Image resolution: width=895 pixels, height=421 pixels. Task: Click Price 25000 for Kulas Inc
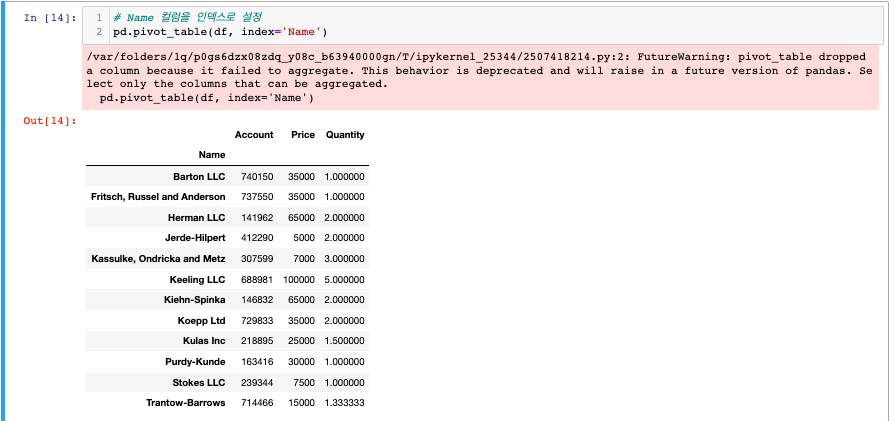tap(301, 341)
